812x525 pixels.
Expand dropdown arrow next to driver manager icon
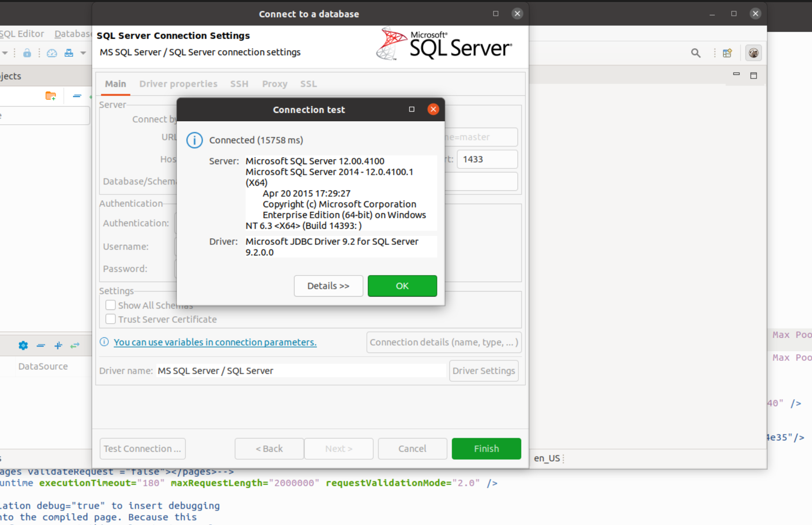pos(83,53)
